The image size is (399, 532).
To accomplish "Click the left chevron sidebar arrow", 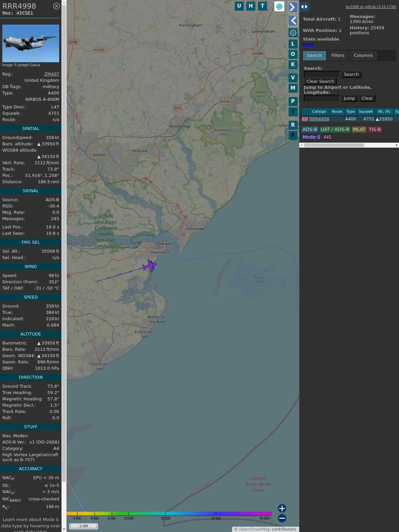I will pos(293,21).
